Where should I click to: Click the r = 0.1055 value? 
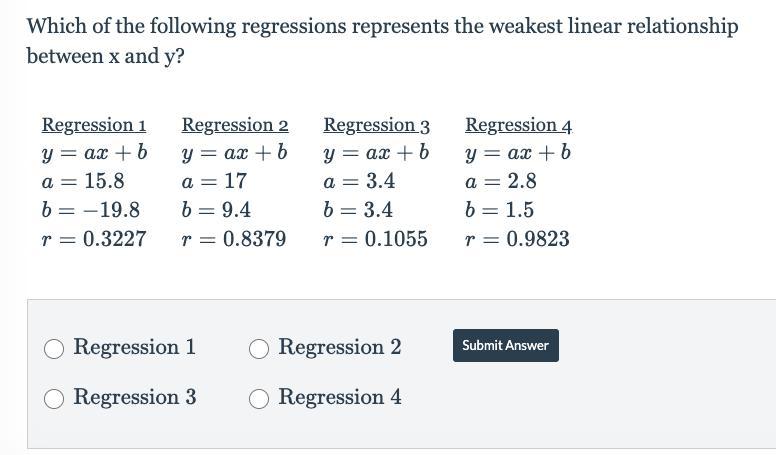[x=376, y=239]
